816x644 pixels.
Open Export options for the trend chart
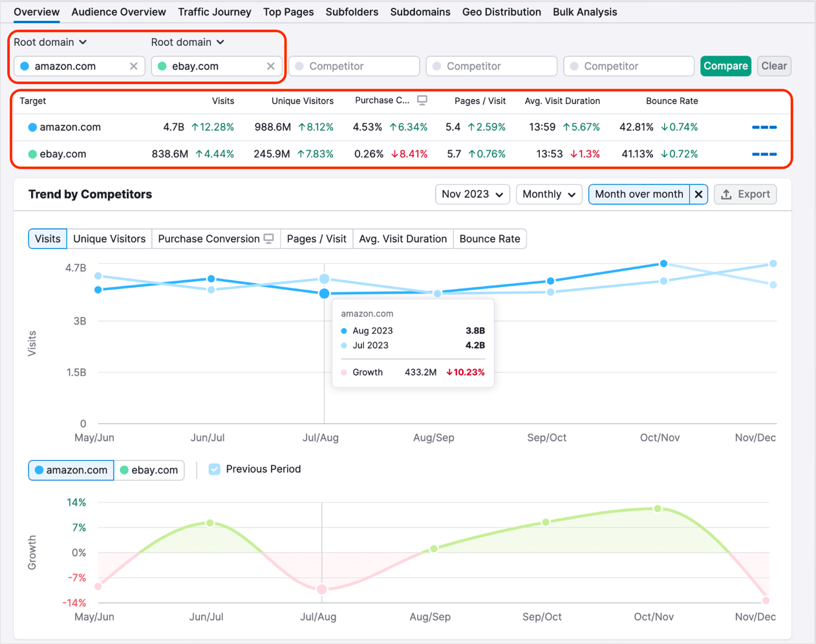pyautogui.click(x=745, y=194)
